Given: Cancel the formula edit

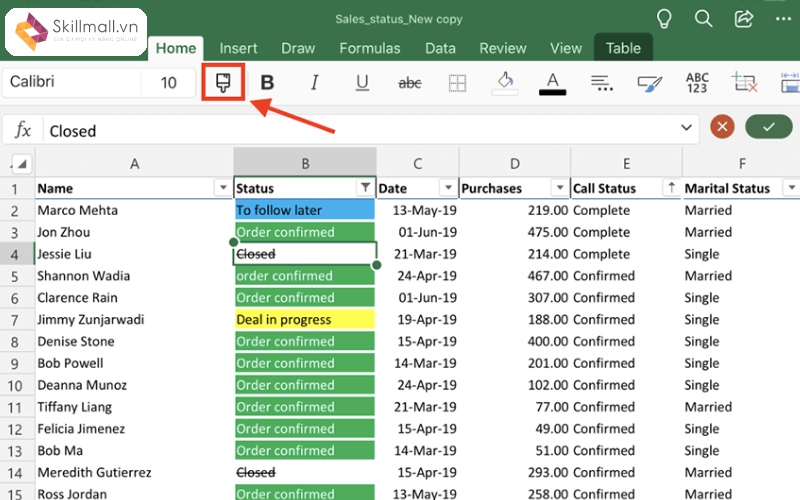Looking at the screenshot, I should [722, 127].
